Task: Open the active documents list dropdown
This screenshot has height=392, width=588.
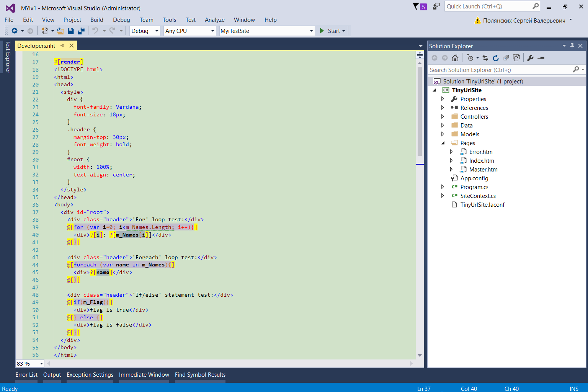Action: coord(420,46)
